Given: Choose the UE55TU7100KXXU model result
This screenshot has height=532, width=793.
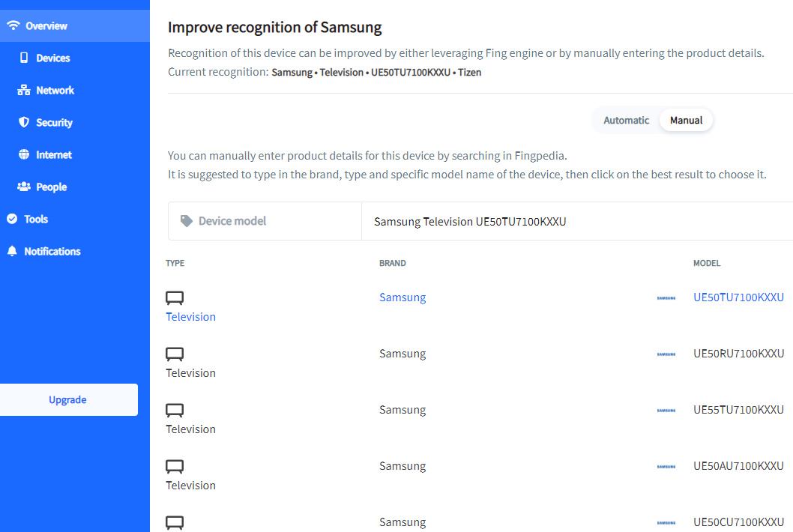Looking at the screenshot, I should (738, 410).
